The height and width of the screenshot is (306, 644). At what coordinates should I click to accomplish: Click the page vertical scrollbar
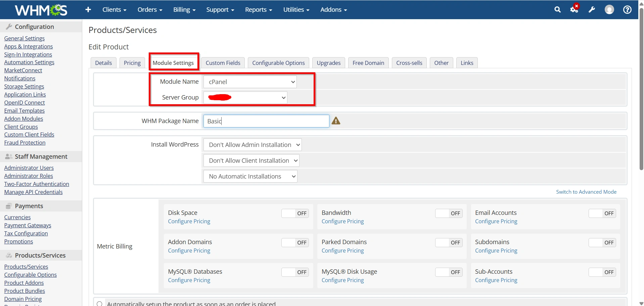click(x=641, y=89)
